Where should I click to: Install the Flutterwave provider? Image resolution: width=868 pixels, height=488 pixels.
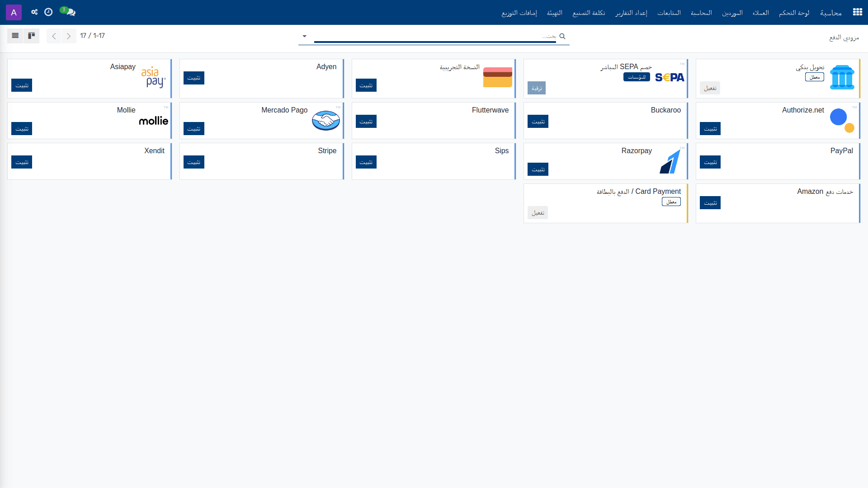tap(366, 121)
